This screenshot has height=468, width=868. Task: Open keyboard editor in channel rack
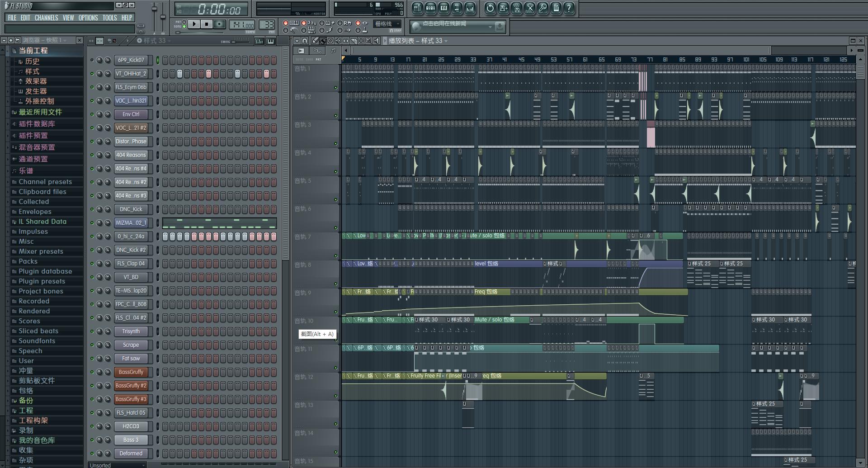point(270,41)
